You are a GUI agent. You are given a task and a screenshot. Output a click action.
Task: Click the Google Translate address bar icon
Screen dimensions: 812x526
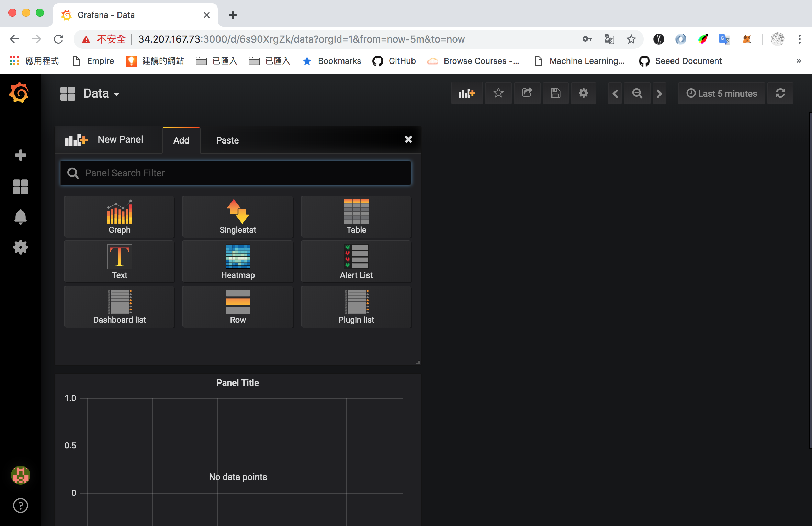point(609,39)
